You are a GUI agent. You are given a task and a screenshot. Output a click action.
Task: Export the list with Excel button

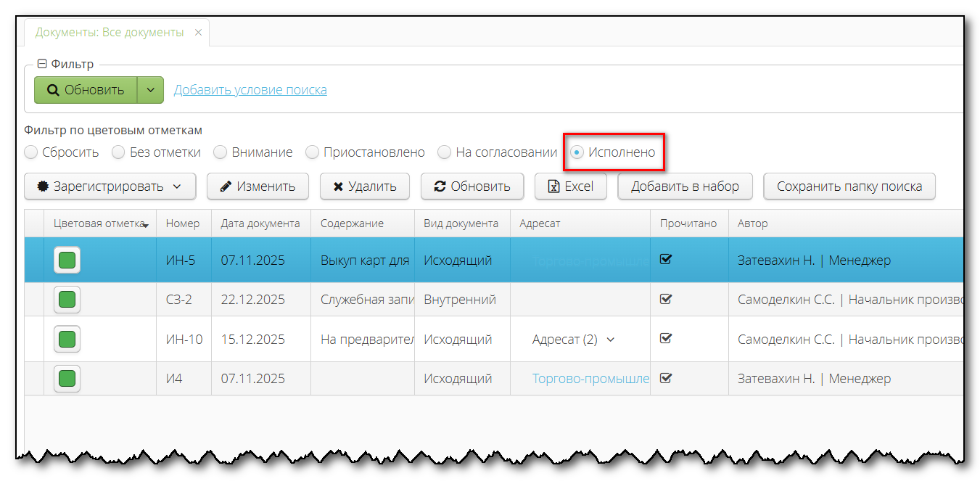[x=570, y=186]
